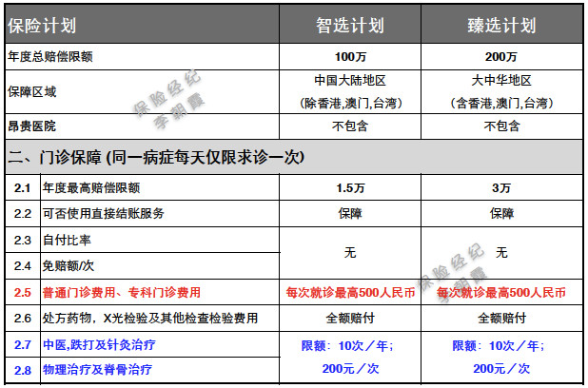Click the '昂贵医院' row label
Viewport: 588px width, 388px height.
pos(32,126)
